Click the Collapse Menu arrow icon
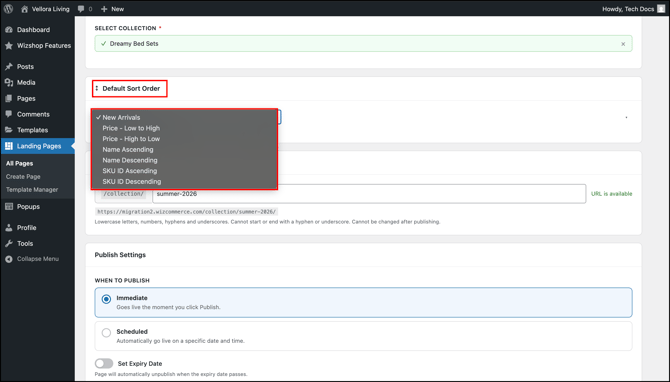 pyautogui.click(x=9, y=259)
